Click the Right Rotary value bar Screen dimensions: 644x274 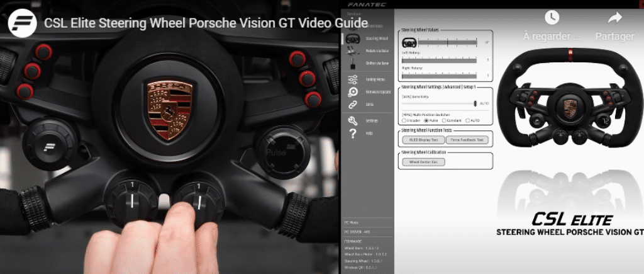tap(440, 76)
